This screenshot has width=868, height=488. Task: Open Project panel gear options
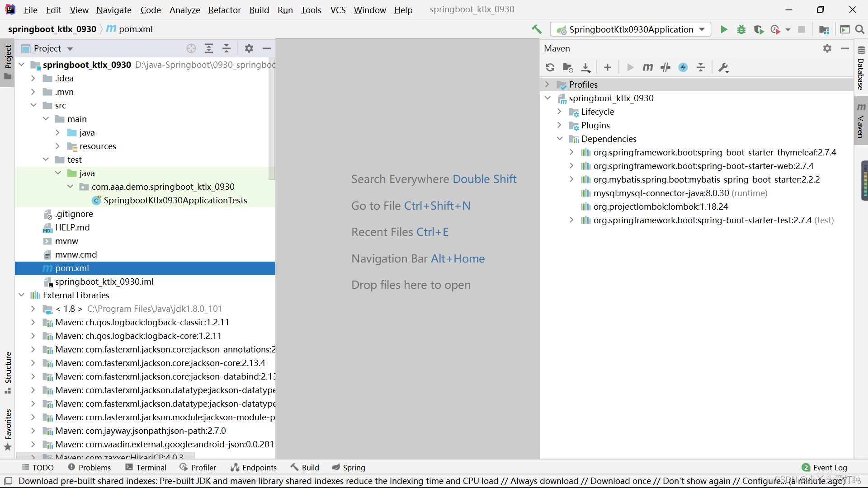249,48
